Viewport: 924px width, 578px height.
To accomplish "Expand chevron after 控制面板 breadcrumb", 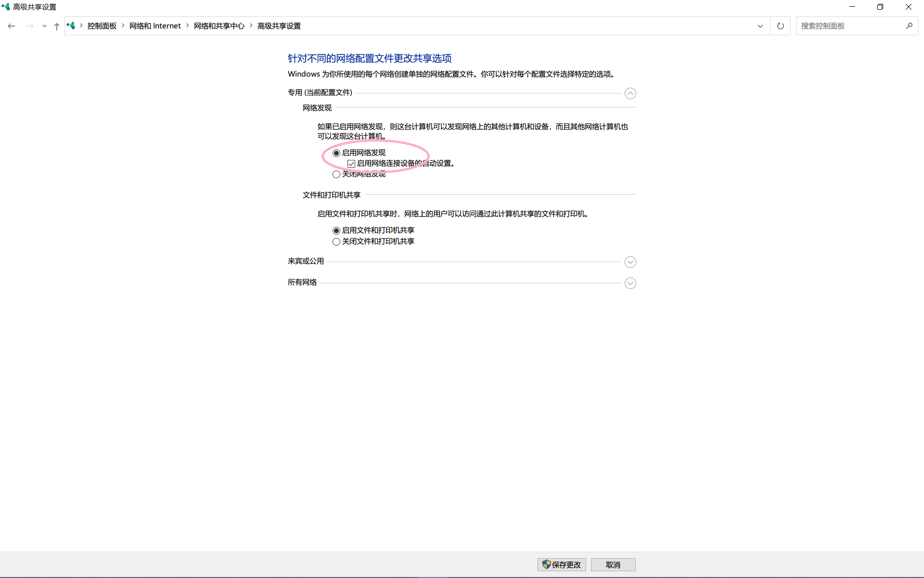I will coord(123,26).
